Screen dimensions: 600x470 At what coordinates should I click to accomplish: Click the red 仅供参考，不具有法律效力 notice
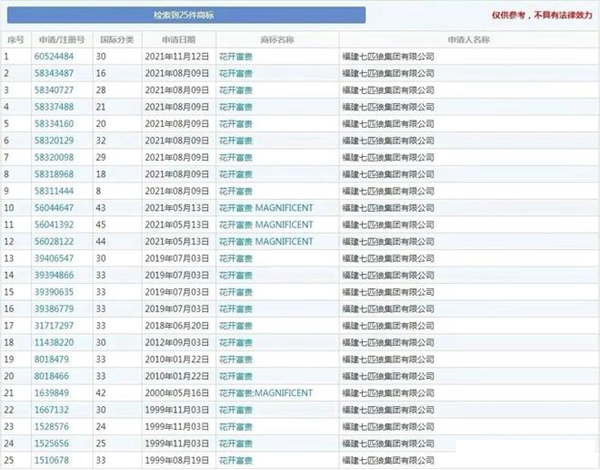pos(542,15)
